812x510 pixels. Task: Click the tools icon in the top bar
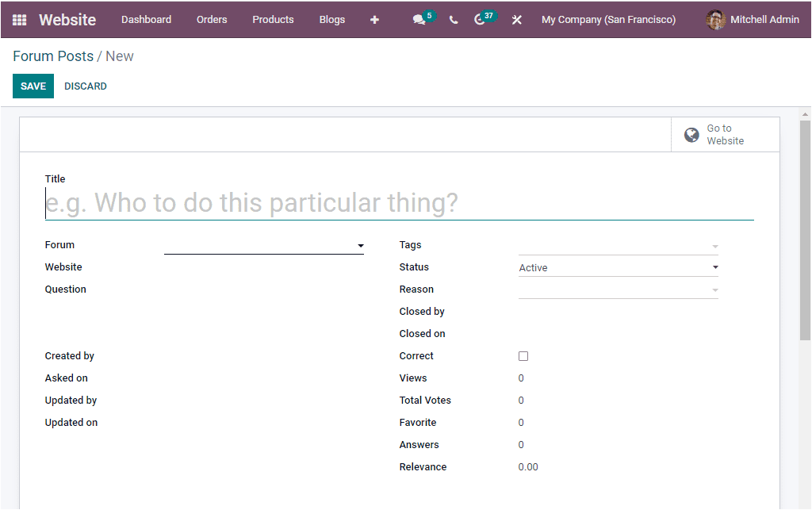516,19
